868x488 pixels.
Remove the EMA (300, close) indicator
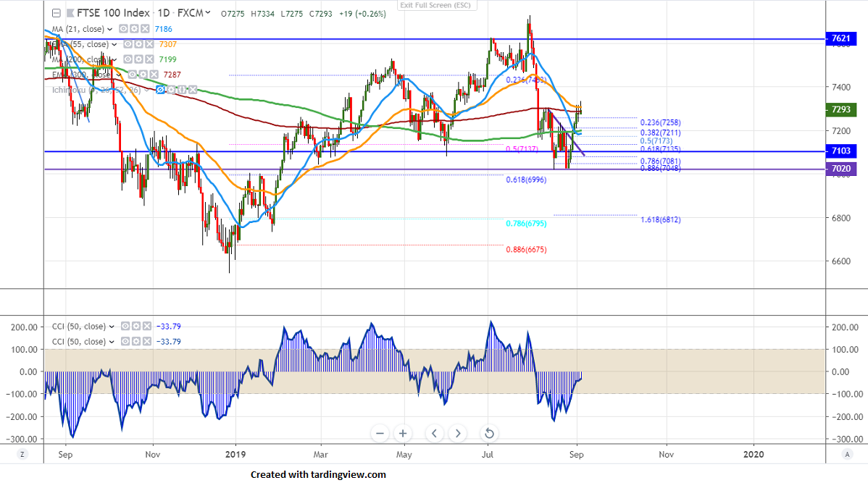point(154,75)
